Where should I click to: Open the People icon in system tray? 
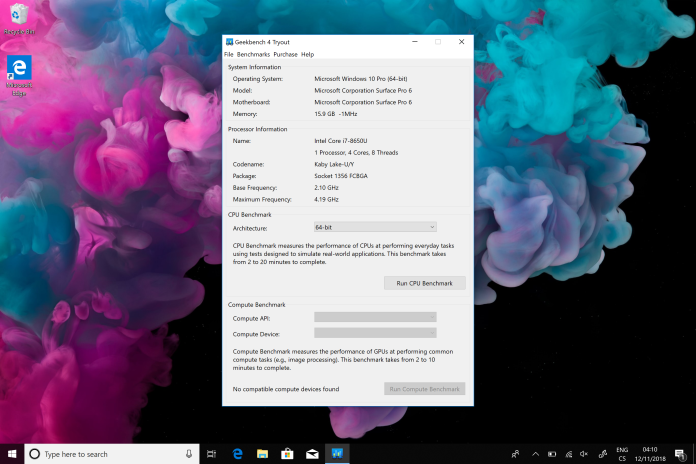click(x=515, y=454)
